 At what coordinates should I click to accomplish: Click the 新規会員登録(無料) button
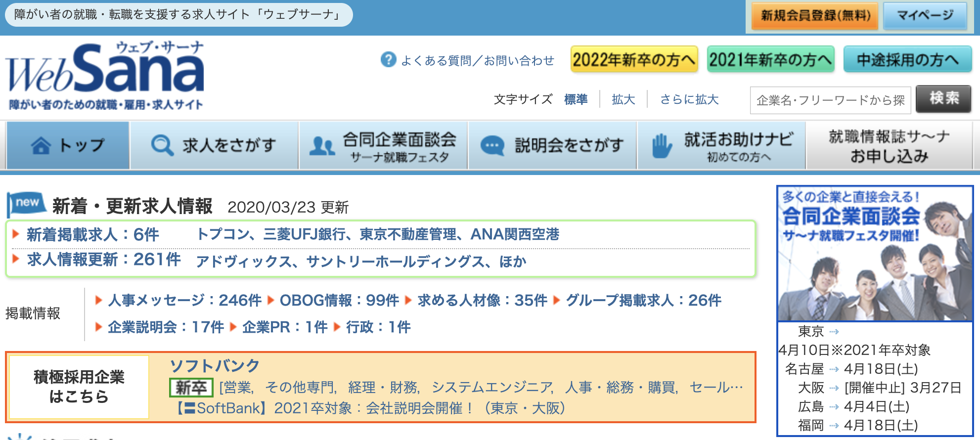pyautogui.click(x=815, y=16)
